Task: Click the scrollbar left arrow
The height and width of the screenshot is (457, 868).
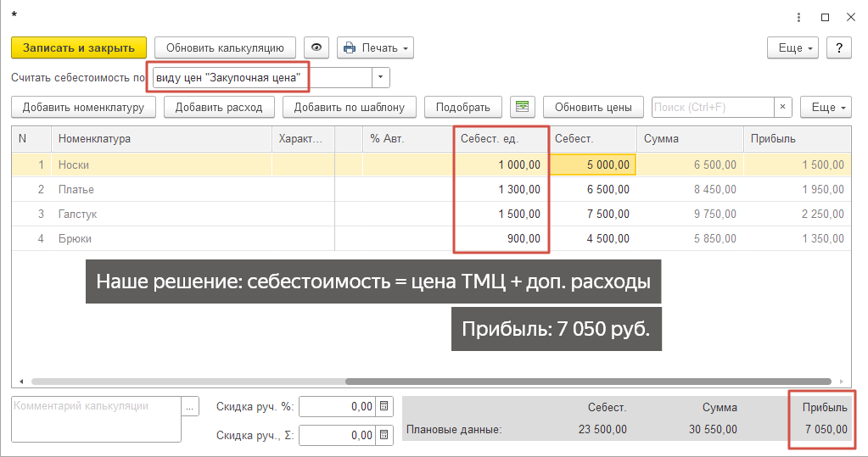Action: coord(21,382)
